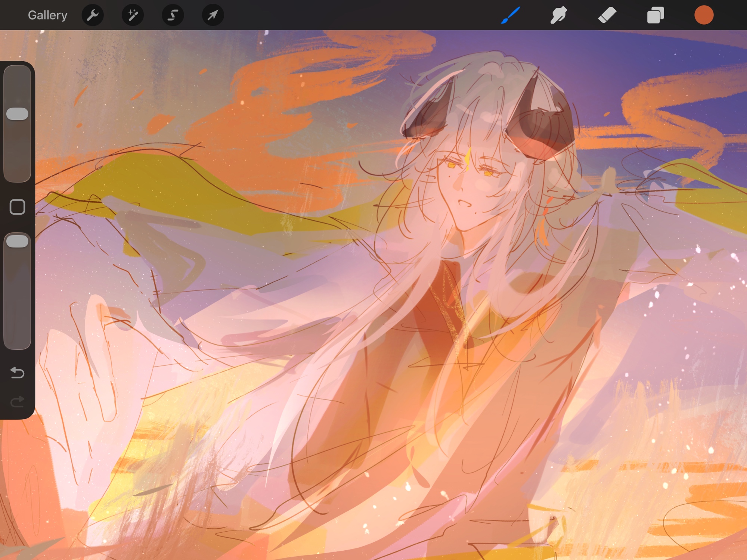Screen dimensions: 747x560
Task: Activate the Transform arrow tool
Action: pyautogui.click(x=213, y=15)
